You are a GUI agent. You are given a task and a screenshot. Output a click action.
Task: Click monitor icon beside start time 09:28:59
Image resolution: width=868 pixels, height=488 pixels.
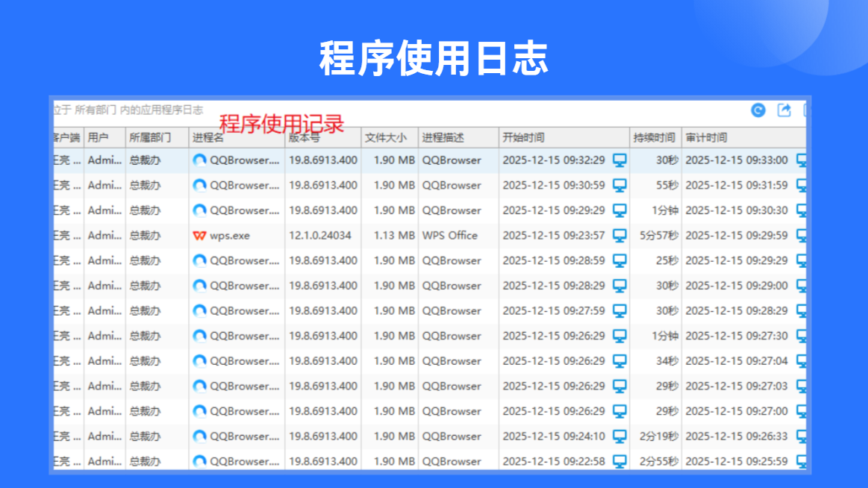tap(619, 260)
